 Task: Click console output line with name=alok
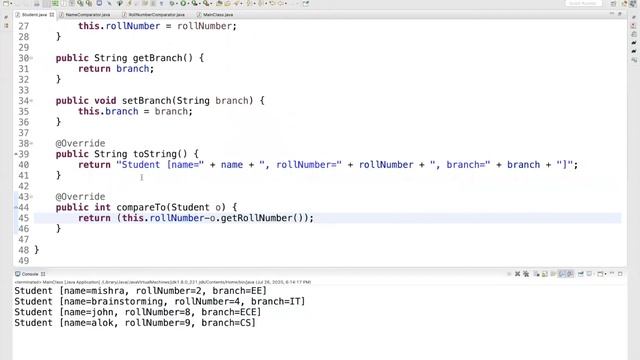point(135,322)
